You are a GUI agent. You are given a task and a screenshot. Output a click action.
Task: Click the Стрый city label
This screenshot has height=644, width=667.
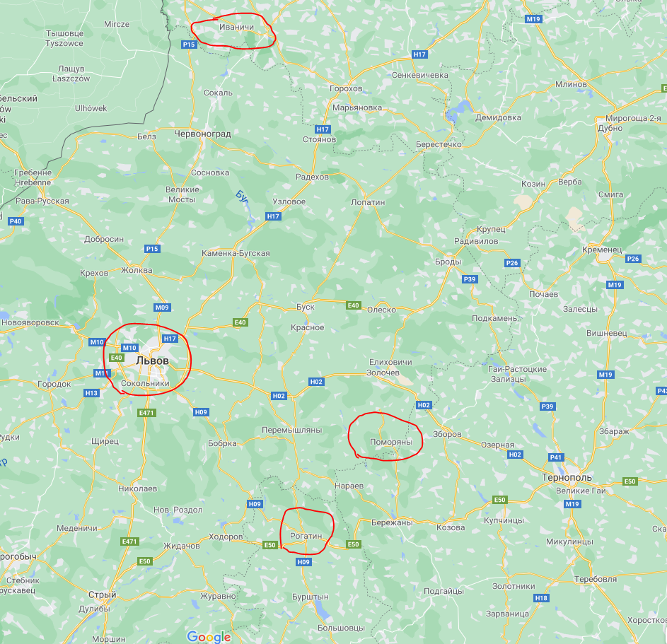[102, 595]
